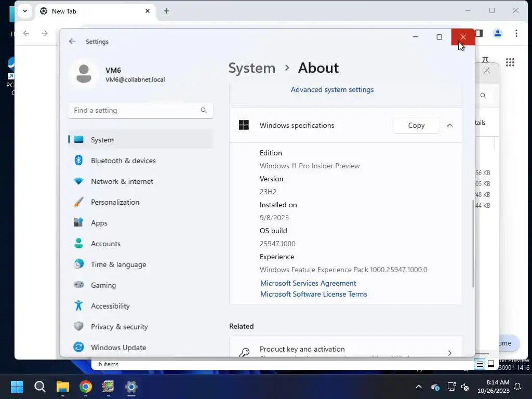This screenshot has height=399, width=532.
Task: Switch File Explorer to details view
Action: tap(480, 364)
